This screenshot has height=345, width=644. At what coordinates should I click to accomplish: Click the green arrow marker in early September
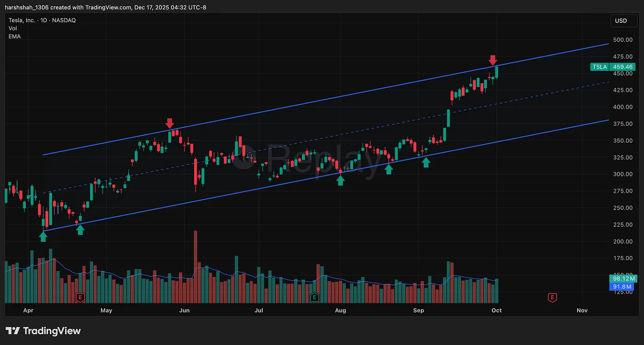[x=426, y=162]
